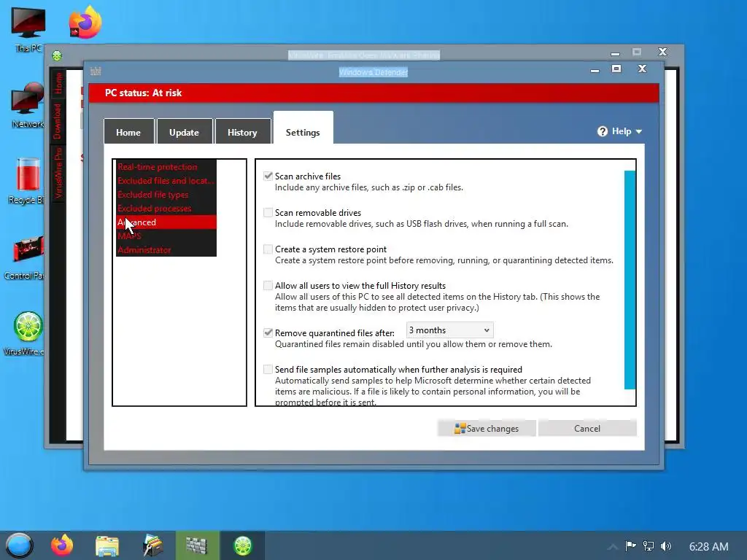This screenshot has width=747, height=560.
Task: Toggle Remove quarantined files after checkbox
Action: coord(268,332)
